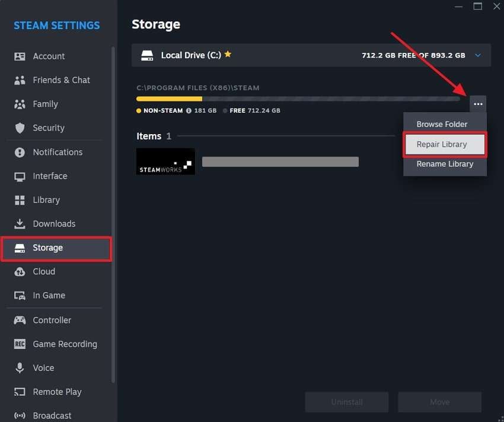Click the Friends & Chat people icon
The height and width of the screenshot is (422, 504).
[20, 80]
